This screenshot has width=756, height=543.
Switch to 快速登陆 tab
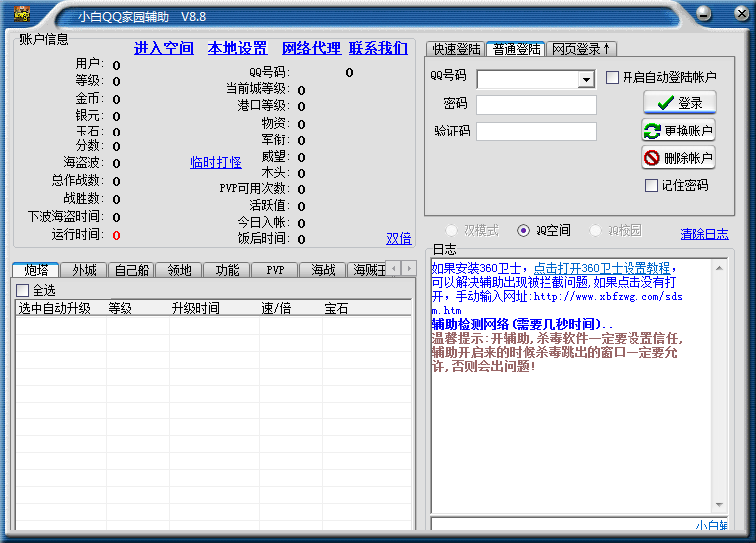(x=456, y=49)
